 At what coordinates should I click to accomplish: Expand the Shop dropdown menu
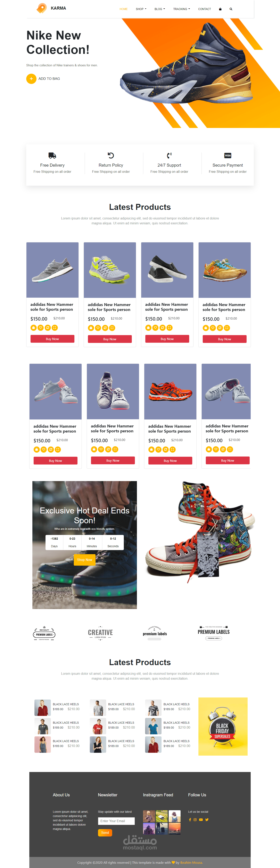point(141,9)
